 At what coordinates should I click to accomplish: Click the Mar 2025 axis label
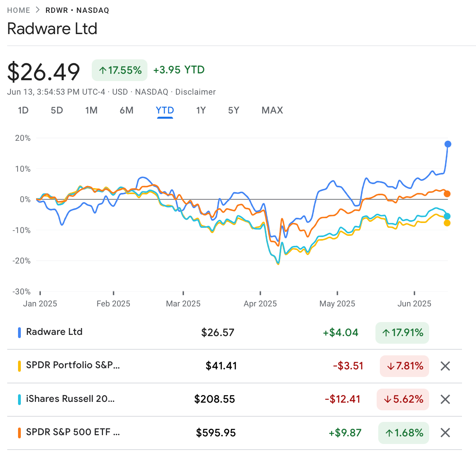[183, 304]
